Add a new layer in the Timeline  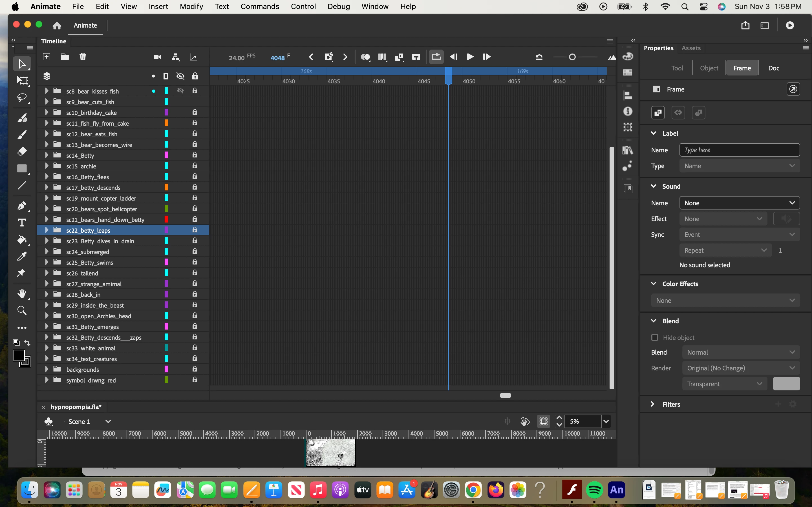47,57
